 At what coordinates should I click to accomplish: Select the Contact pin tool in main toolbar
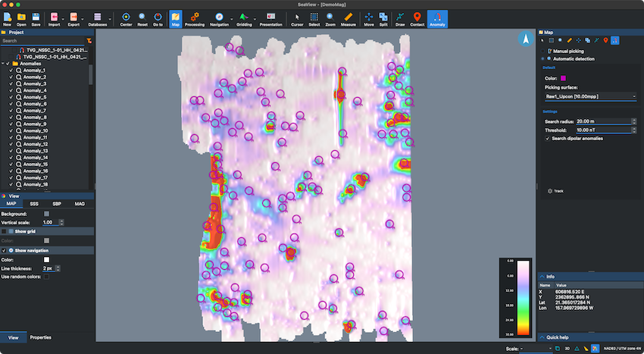[417, 19]
